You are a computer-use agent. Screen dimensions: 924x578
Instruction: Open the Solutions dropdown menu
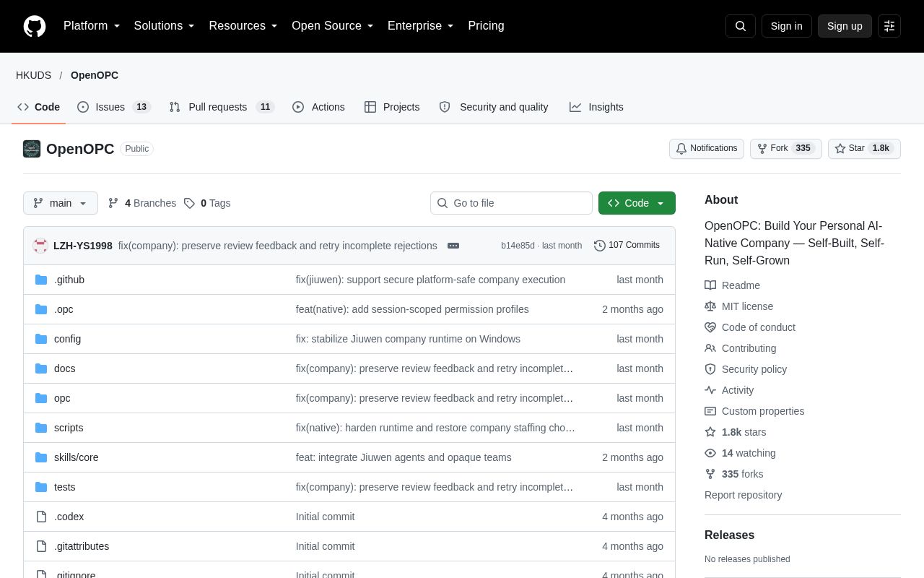click(165, 26)
